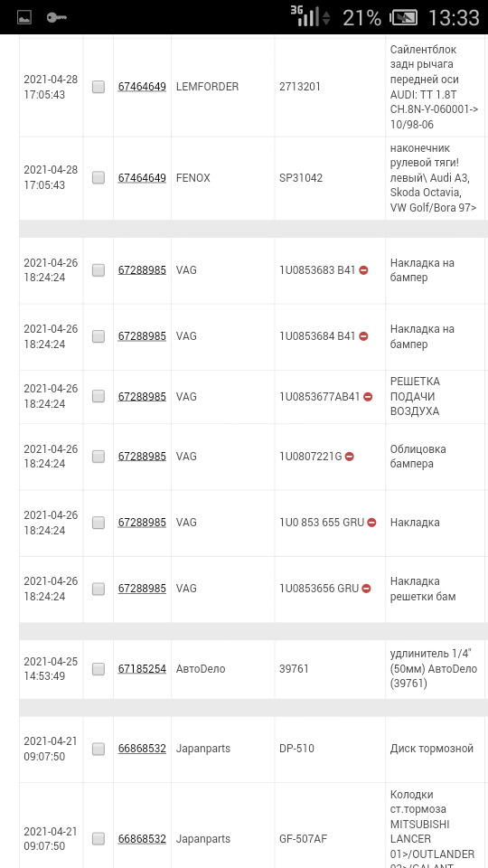Tap the VPN key icon in the status bar

(57, 18)
